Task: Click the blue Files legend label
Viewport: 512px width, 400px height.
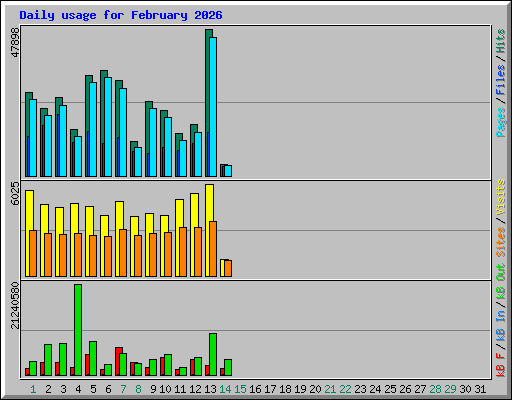Action: pyautogui.click(x=501, y=80)
